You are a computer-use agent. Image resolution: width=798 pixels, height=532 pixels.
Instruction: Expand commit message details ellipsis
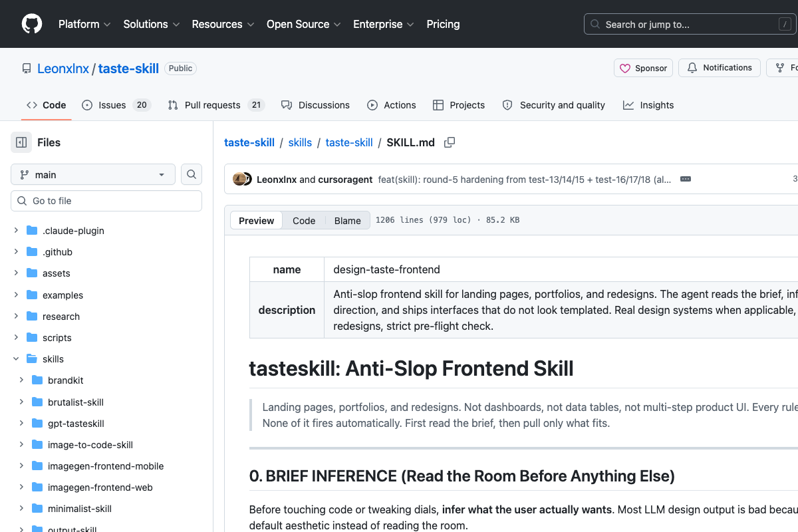pos(686,180)
